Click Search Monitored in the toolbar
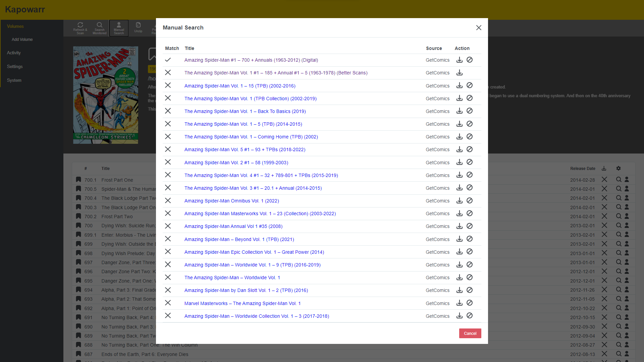 (100, 28)
